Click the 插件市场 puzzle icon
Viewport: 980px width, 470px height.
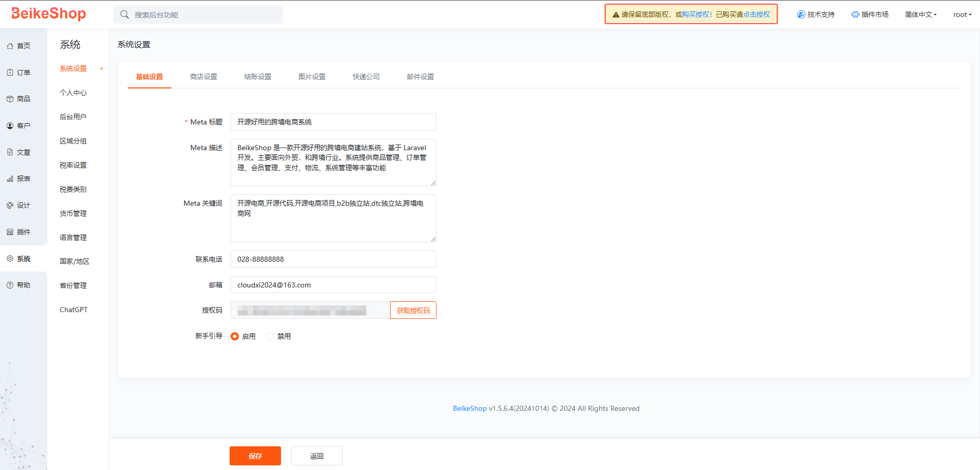tap(855, 14)
